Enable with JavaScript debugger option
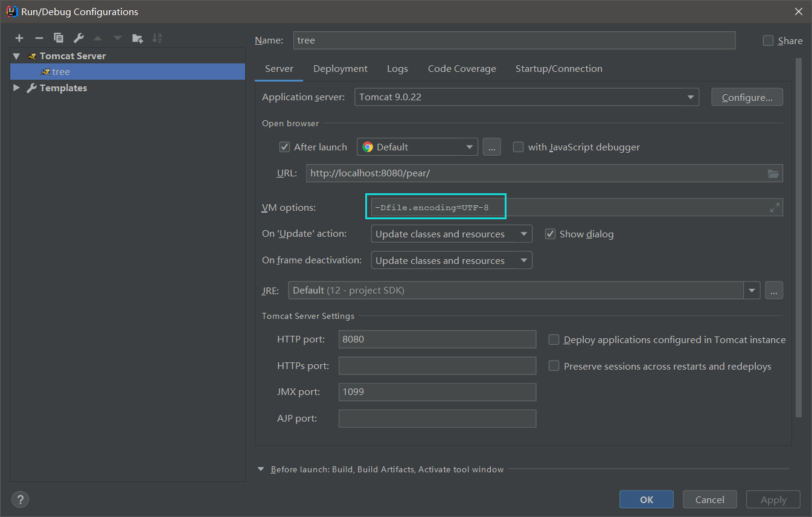Image resolution: width=812 pixels, height=517 pixels. pos(518,147)
